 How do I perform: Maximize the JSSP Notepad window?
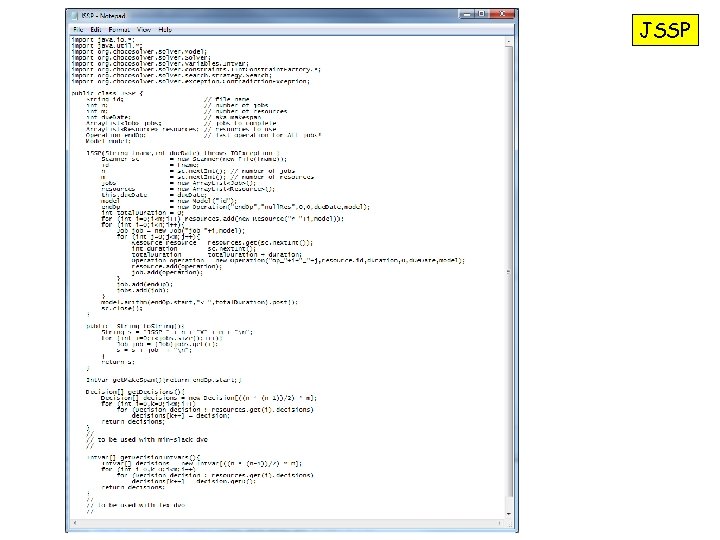pos(482,14)
